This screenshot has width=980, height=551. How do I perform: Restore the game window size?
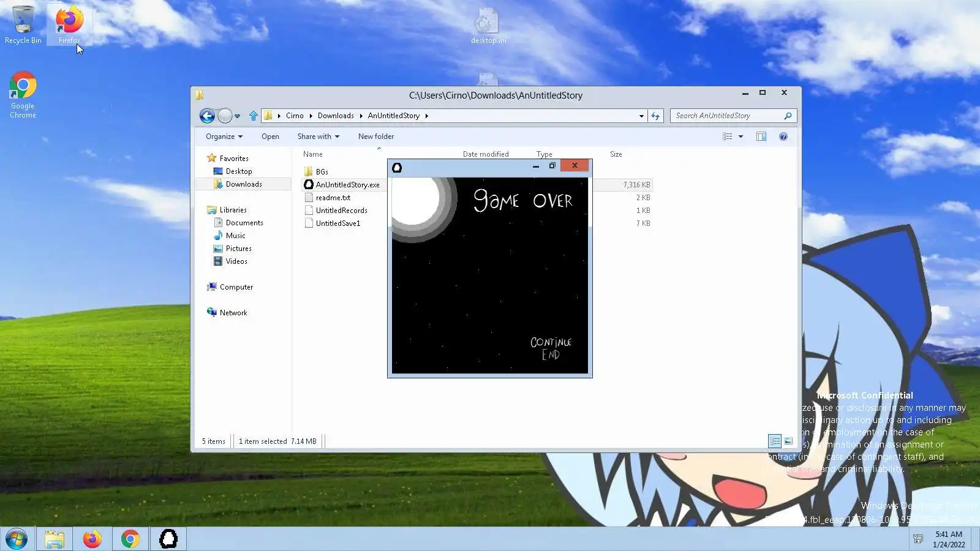[x=552, y=166]
